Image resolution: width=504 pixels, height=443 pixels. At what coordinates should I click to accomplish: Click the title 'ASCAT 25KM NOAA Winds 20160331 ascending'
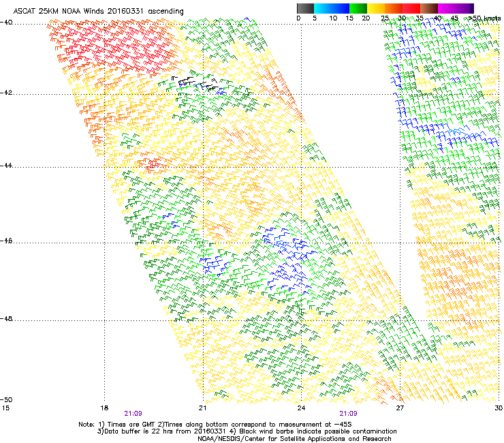(98, 12)
